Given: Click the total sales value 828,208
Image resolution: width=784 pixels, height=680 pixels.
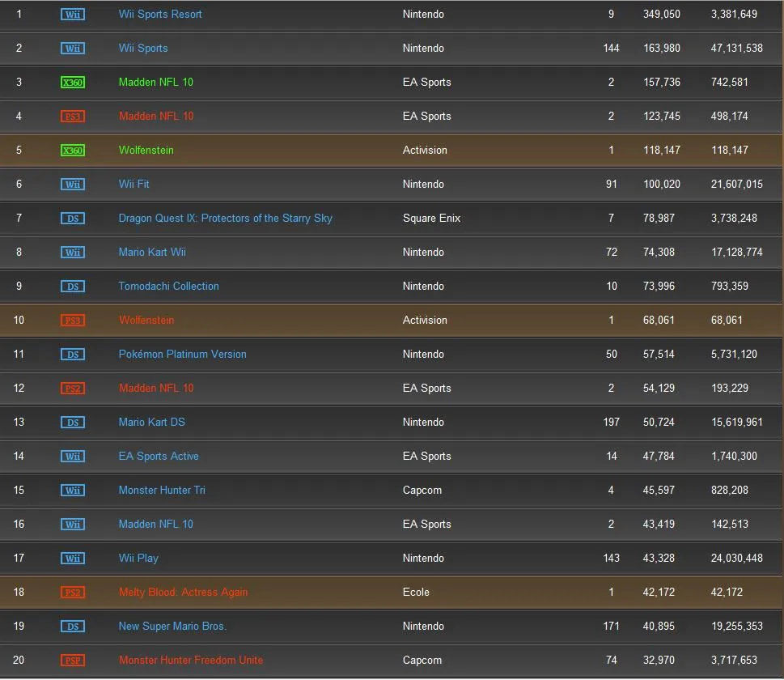Looking at the screenshot, I should [730, 491].
